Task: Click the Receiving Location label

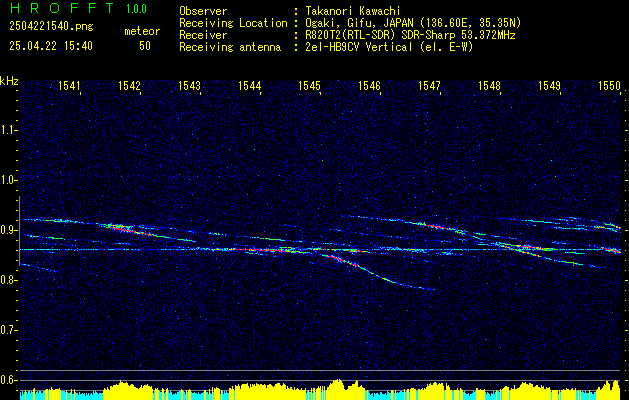Action: (x=233, y=23)
